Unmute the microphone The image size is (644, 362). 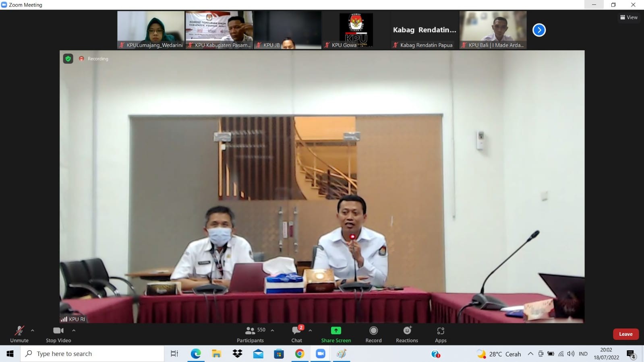click(x=19, y=334)
